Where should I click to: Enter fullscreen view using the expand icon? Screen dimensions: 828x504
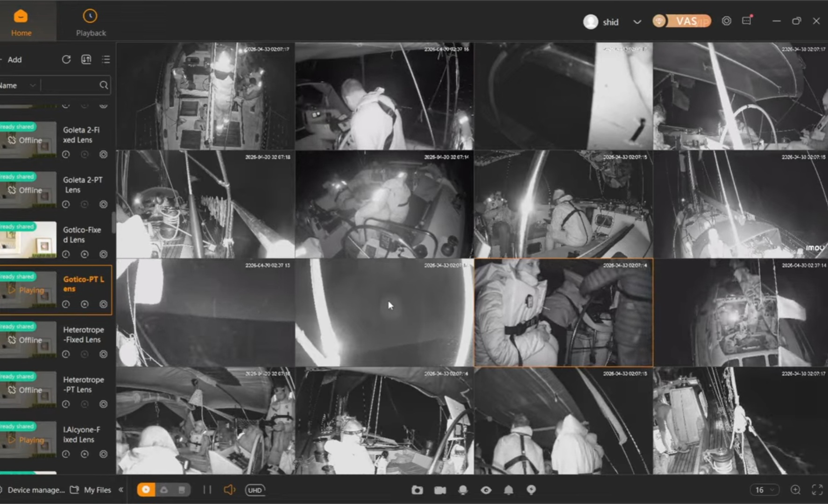[x=817, y=490]
